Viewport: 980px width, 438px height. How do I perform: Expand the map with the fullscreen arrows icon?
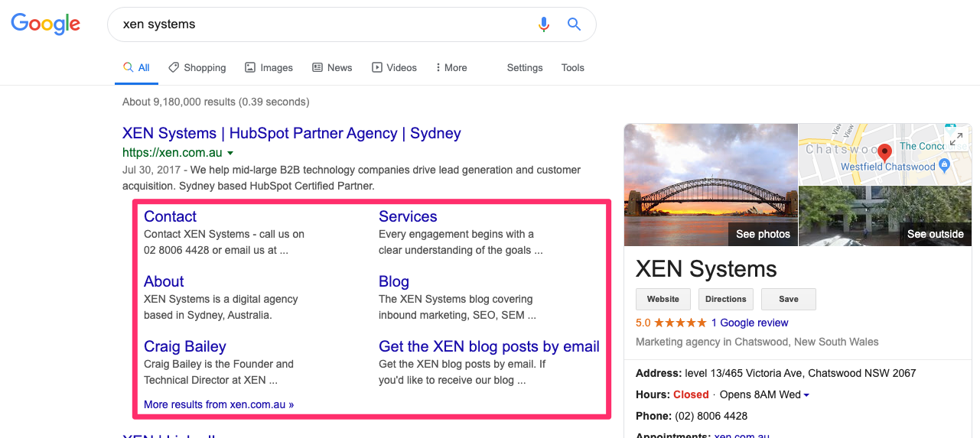tap(956, 140)
